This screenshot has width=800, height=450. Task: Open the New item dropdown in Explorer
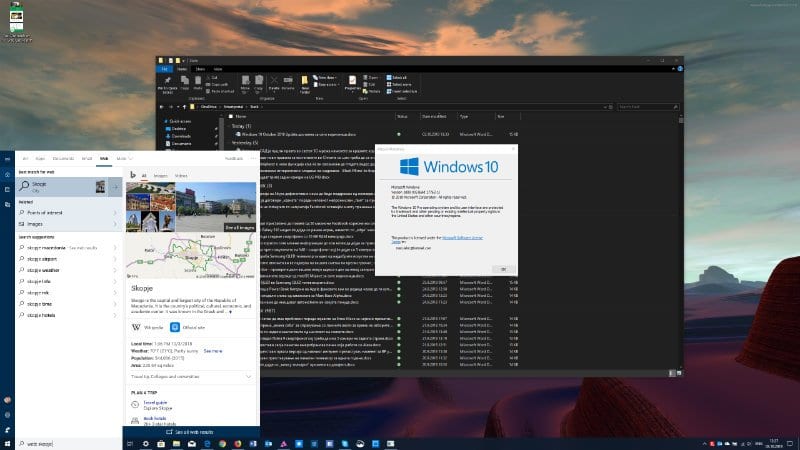coord(324,78)
